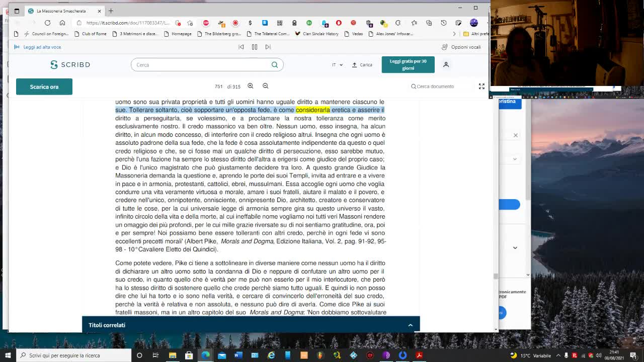Add page to favorites with star icon
Viewport: 644px width, 362px height.
[x=190, y=23]
